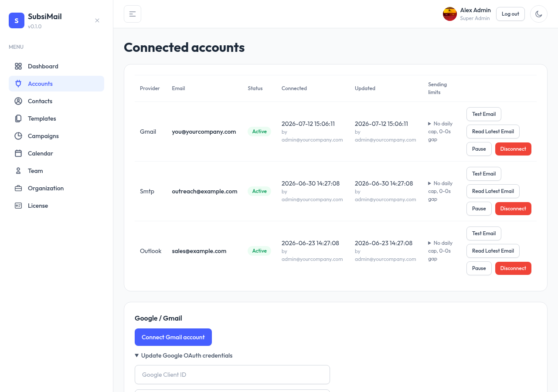The image size is (558, 392).
Task: Close the sidebar with the X icon
Action: [97, 20]
